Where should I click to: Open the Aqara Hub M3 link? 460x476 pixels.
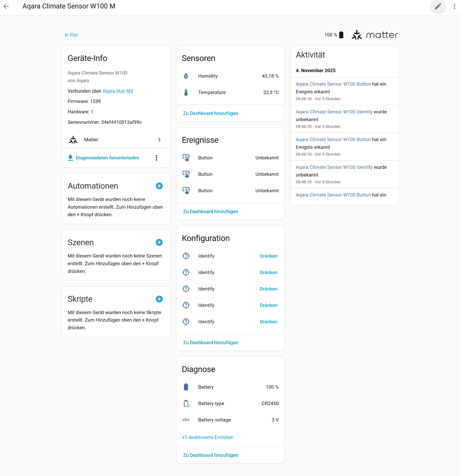tap(118, 91)
